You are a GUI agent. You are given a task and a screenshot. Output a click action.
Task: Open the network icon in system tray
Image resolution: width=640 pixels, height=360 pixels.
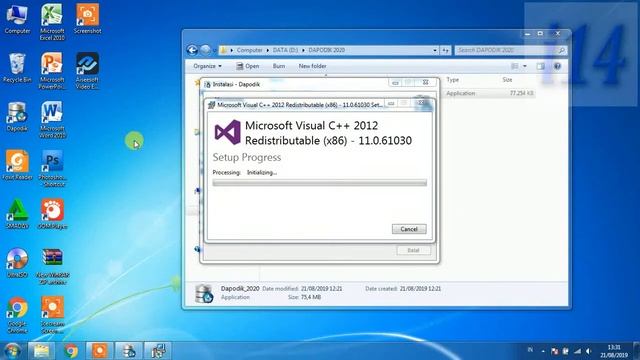click(577, 351)
